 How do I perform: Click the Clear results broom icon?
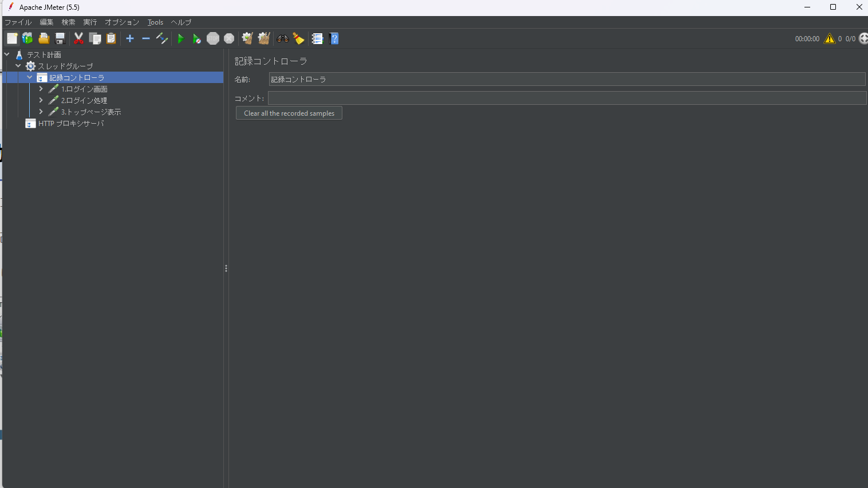click(x=247, y=38)
